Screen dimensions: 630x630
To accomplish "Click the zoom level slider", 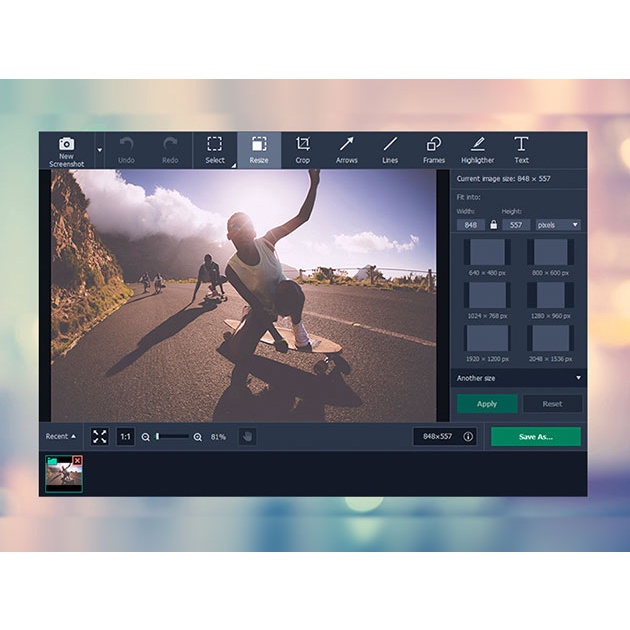I will (x=171, y=436).
